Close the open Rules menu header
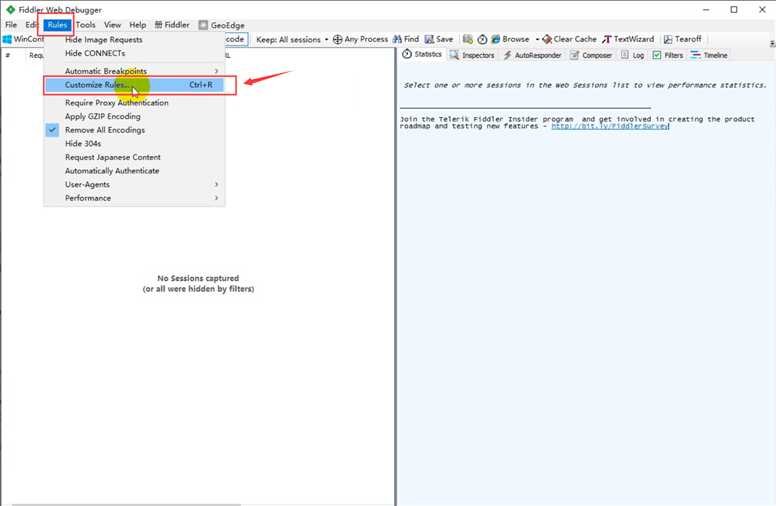The image size is (776, 506). point(57,25)
